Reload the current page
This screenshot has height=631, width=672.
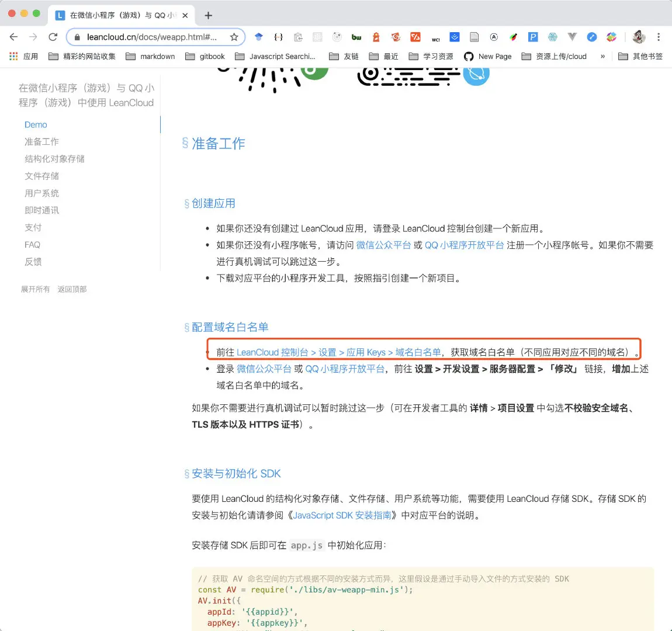click(x=53, y=37)
